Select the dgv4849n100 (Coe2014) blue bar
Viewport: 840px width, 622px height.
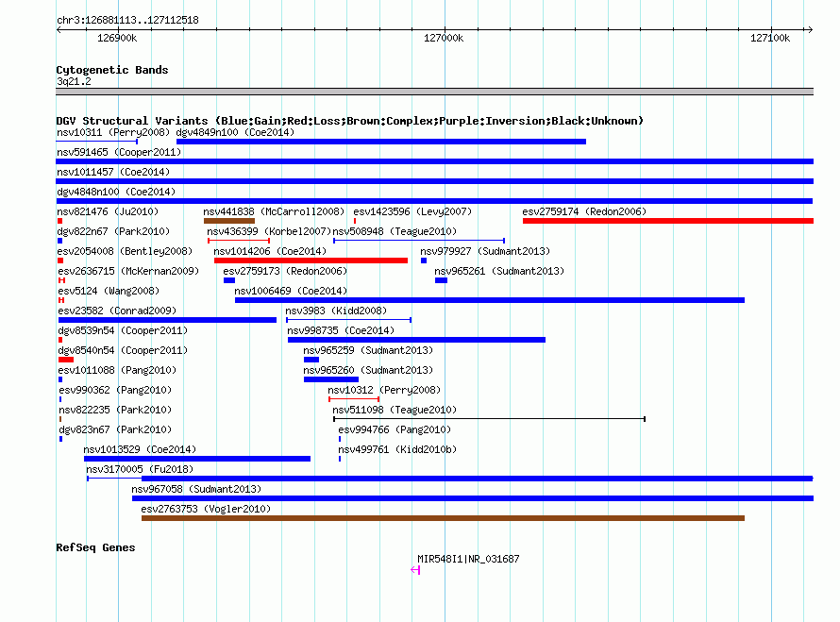(381, 142)
